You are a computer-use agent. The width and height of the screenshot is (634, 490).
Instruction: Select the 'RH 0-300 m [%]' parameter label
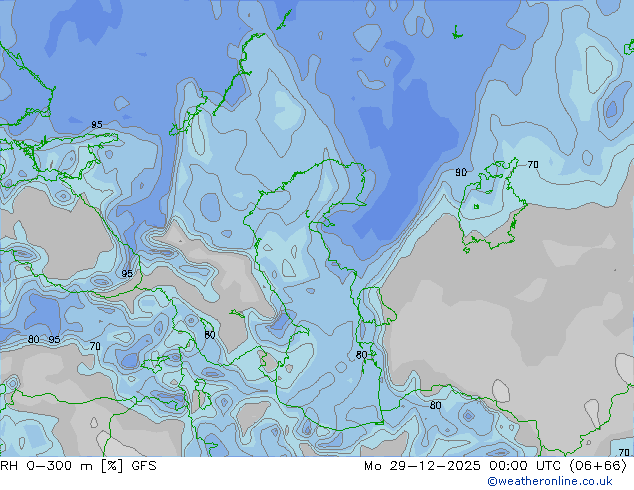(x=62, y=466)
